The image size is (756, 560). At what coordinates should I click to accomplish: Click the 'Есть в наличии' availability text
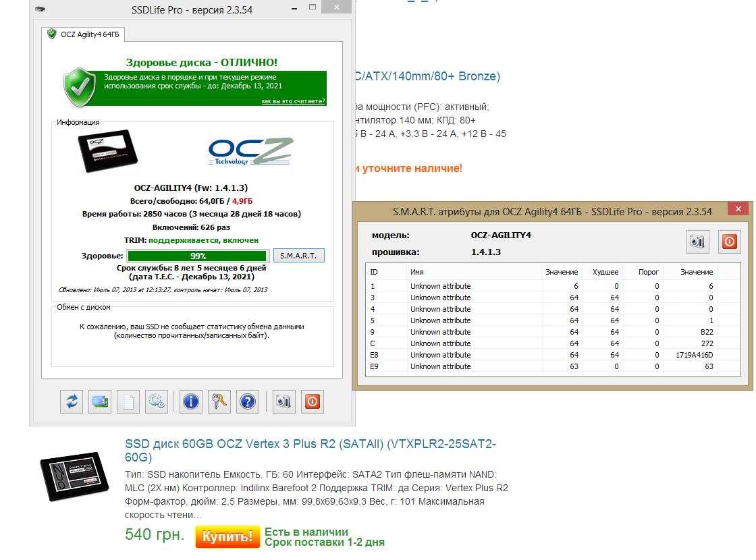(x=306, y=532)
